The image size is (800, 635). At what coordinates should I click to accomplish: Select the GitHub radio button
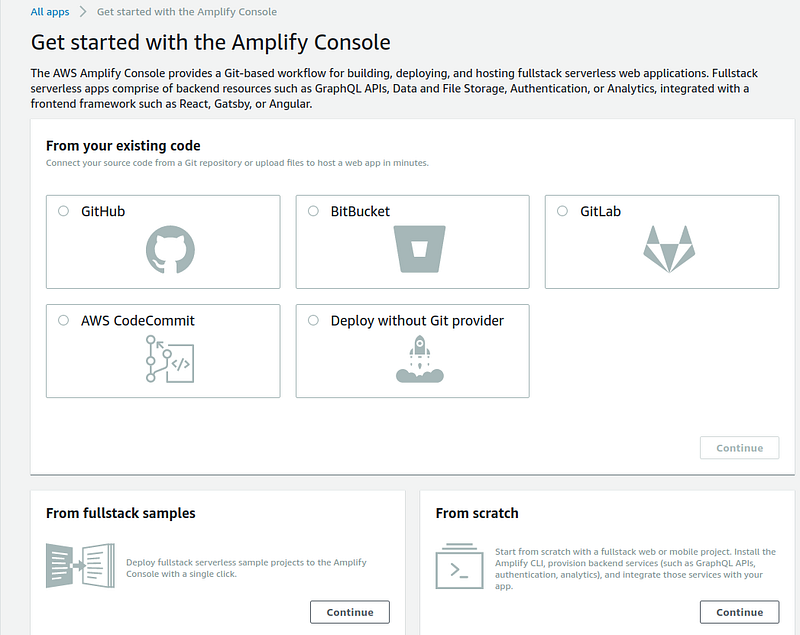pyautogui.click(x=64, y=211)
